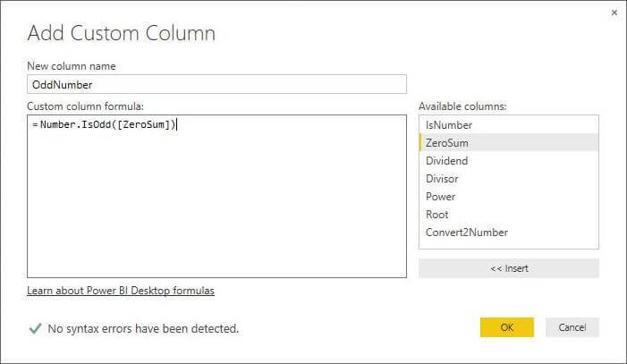Image resolution: width=627 pixels, height=364 pixels.
Task: Close the Add Custom Column dialog
Action: 614,13
